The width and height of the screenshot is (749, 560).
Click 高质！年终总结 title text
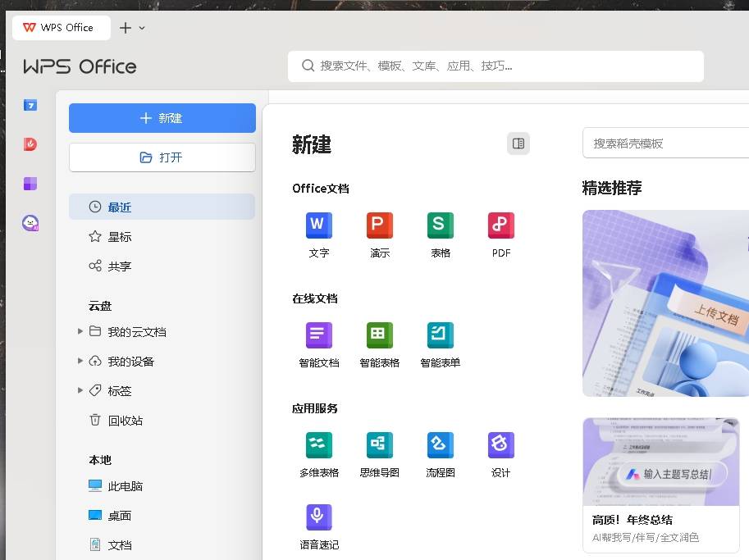pos(632,520)
